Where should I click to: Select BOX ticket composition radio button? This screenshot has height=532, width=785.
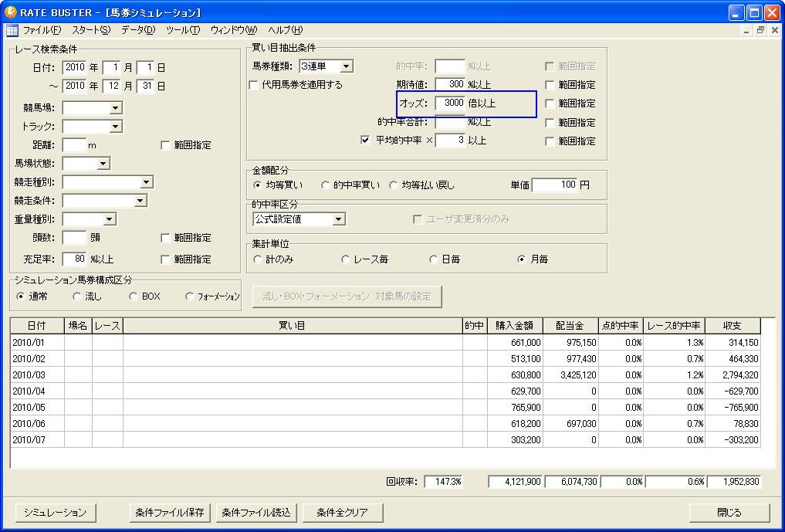(x=133, y=296)
